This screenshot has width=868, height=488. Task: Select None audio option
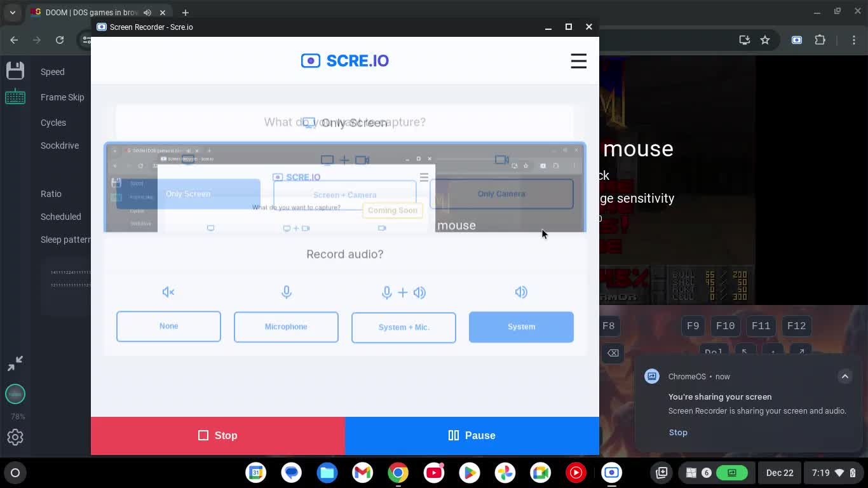168,327
